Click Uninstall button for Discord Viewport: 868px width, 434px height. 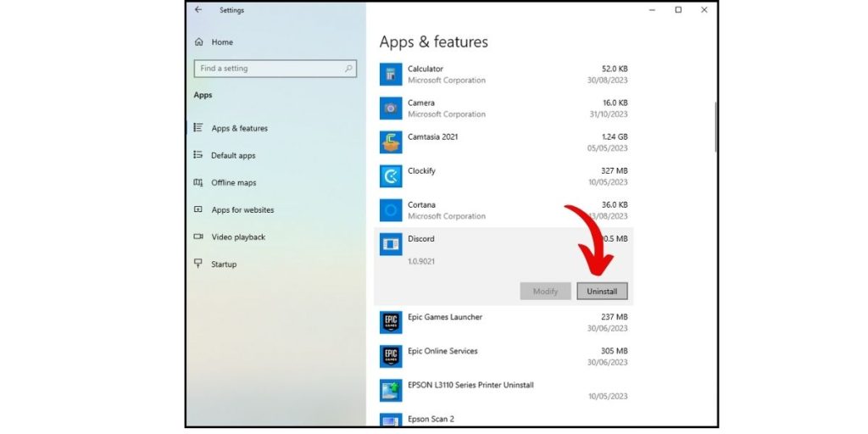tap(602, 292)
